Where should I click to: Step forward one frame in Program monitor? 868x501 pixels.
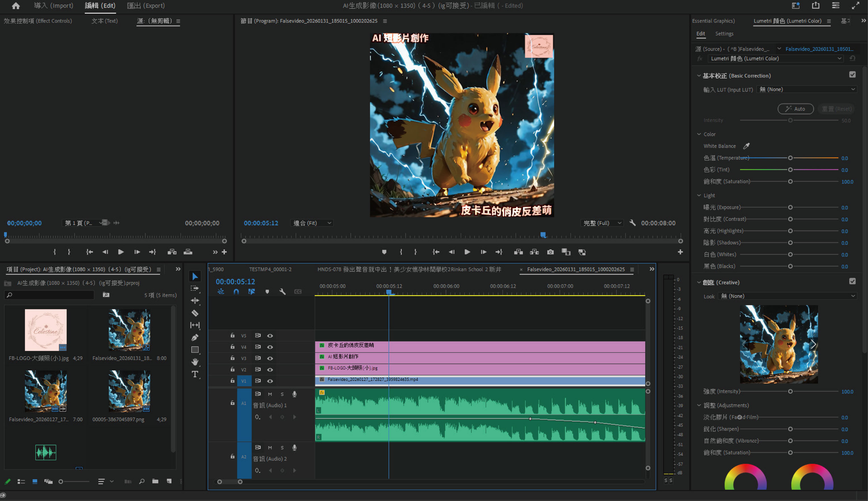483,252
